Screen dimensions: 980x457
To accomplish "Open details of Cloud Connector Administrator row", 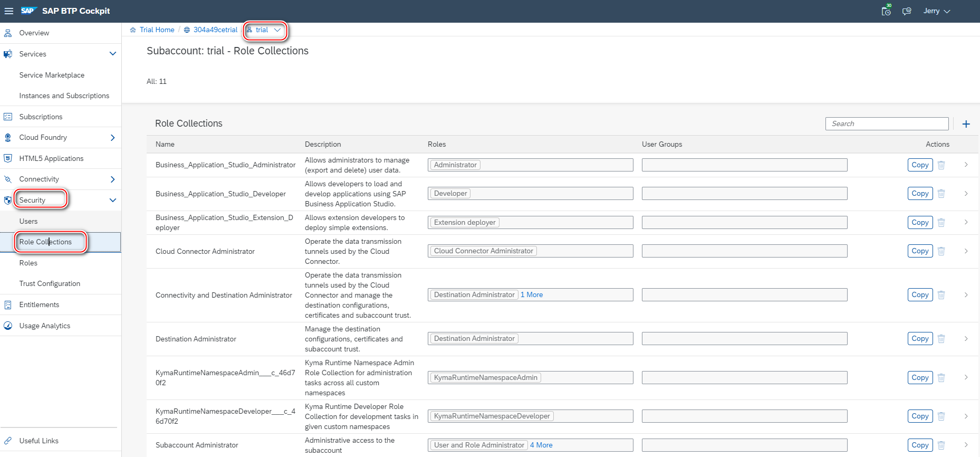I will [966, 251].
